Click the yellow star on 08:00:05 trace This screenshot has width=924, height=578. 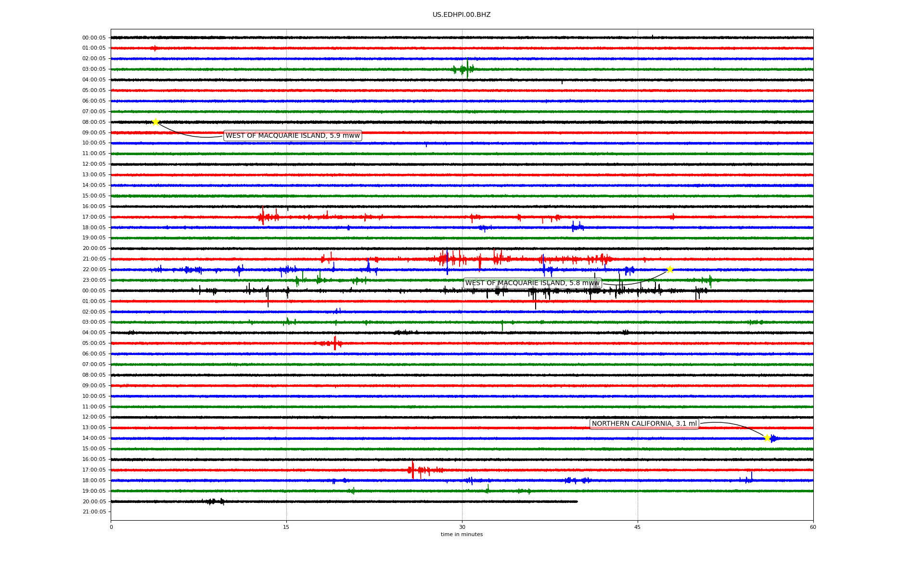point(155,122)
